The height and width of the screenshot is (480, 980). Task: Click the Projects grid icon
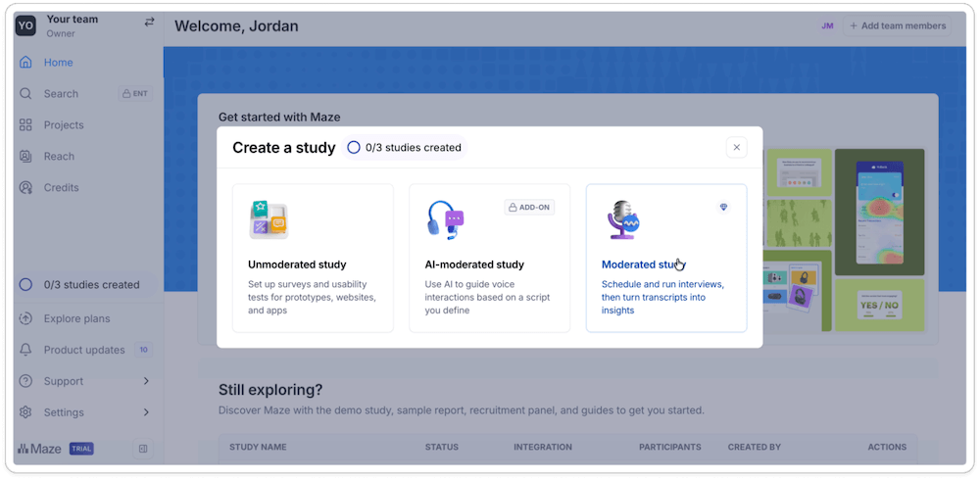coord(25,125)
